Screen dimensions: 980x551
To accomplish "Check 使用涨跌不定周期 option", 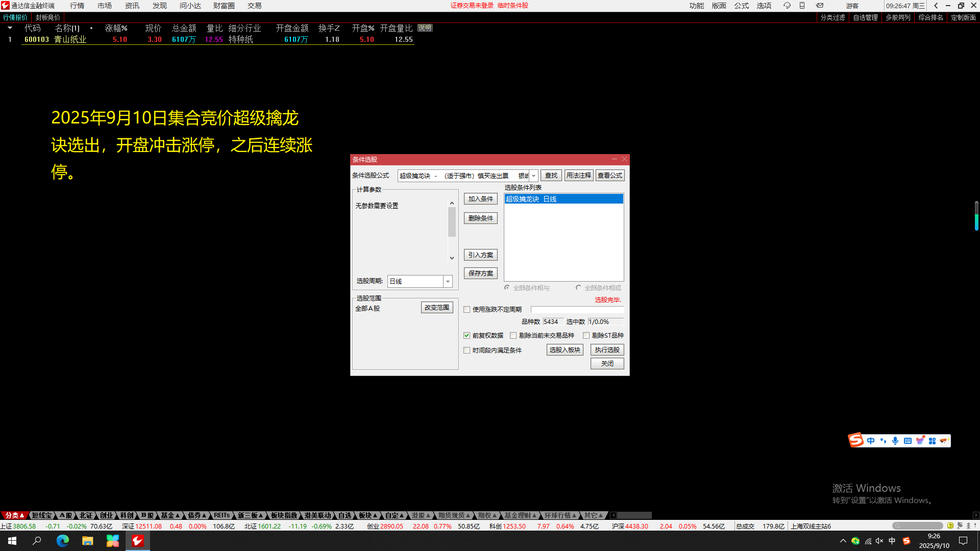I will [x=467, y=310].
